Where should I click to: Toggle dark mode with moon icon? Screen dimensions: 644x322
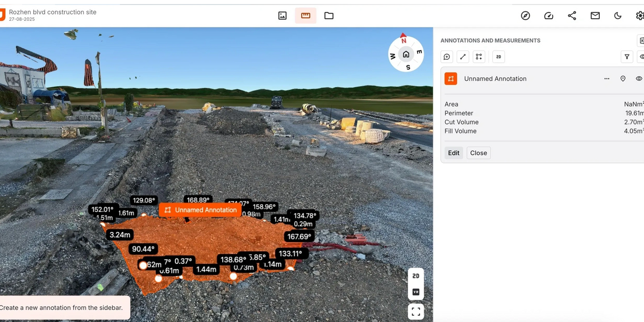pos(618,16)
